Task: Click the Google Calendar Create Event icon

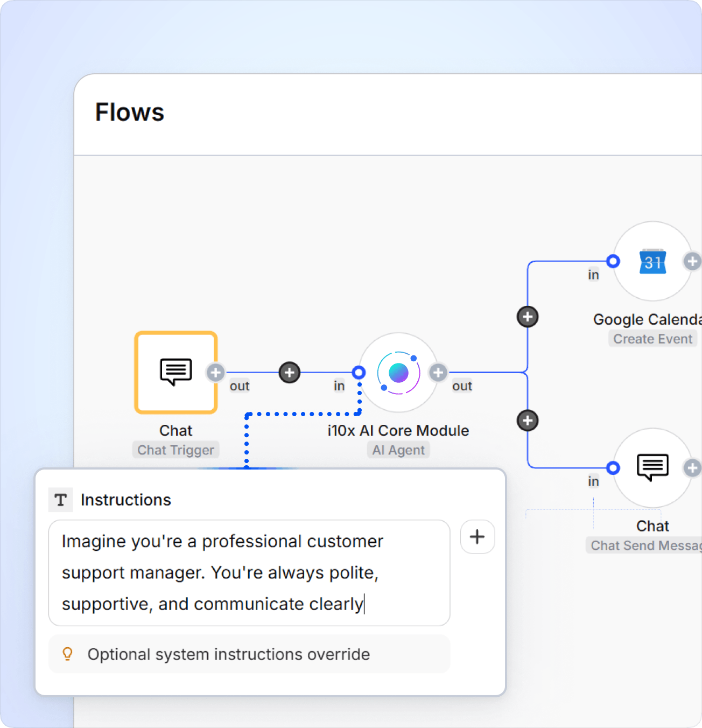Action: point(652,262)
